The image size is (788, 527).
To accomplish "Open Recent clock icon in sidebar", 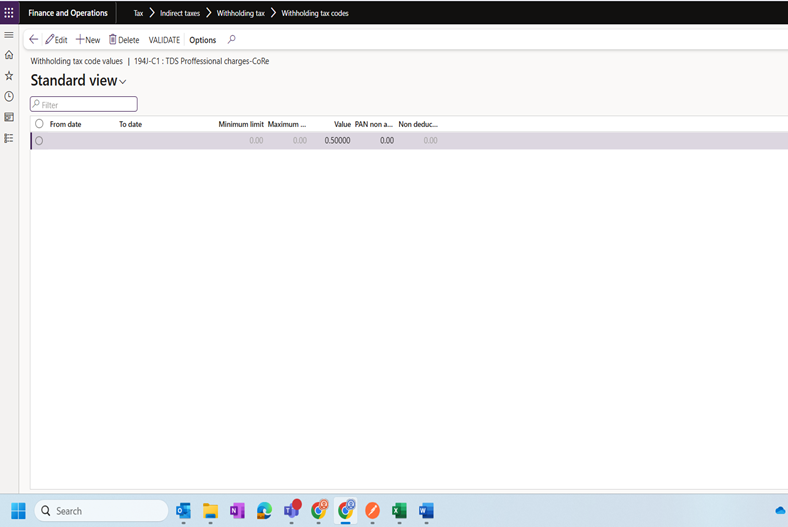I will pyautogui.click(x=9, y=96).
